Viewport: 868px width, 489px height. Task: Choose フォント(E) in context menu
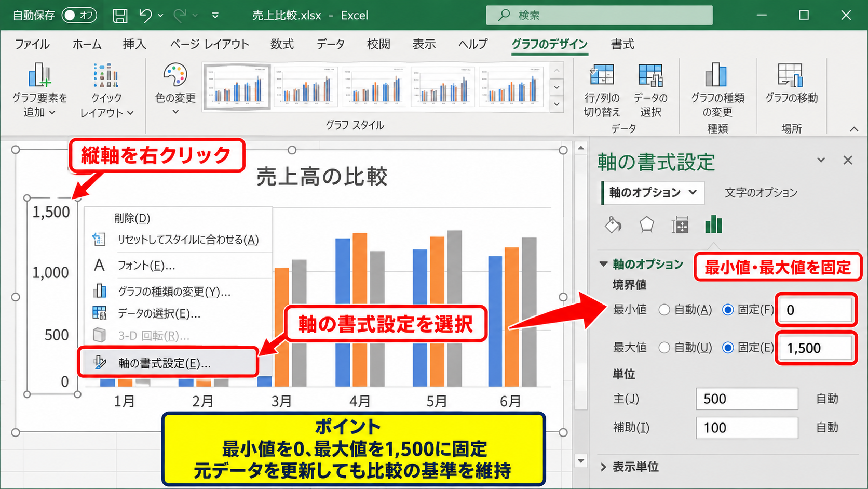(178, 266)
